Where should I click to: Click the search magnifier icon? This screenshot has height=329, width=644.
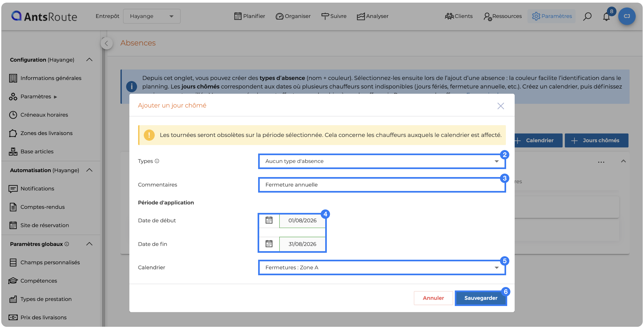(x=587, y=17)
